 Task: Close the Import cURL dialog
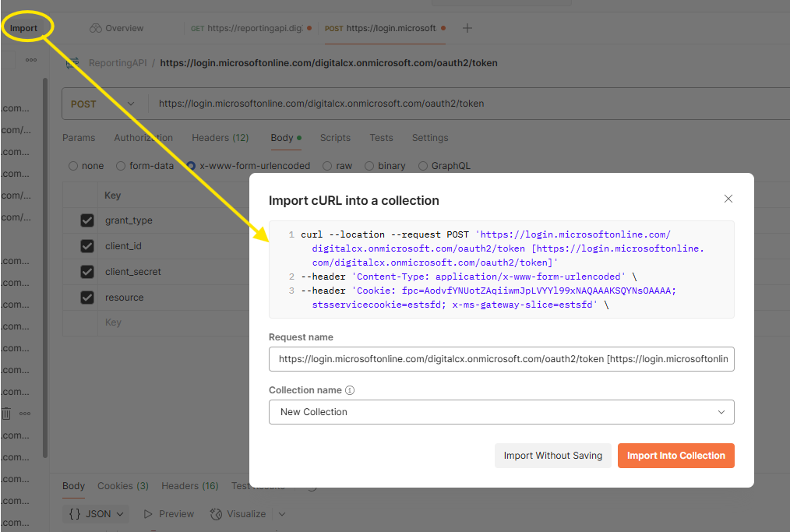pyautogui.click(x=728, y=199)
